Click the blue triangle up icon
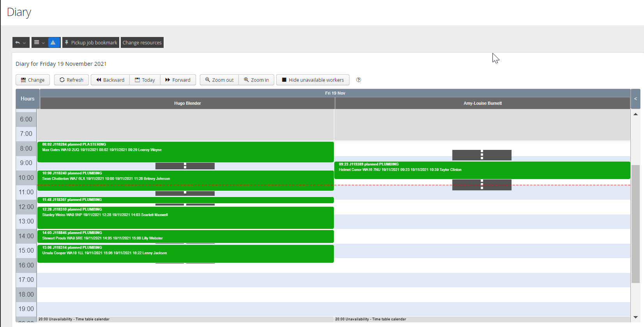Screen dimensions: 644x327 tap(54, 42)
